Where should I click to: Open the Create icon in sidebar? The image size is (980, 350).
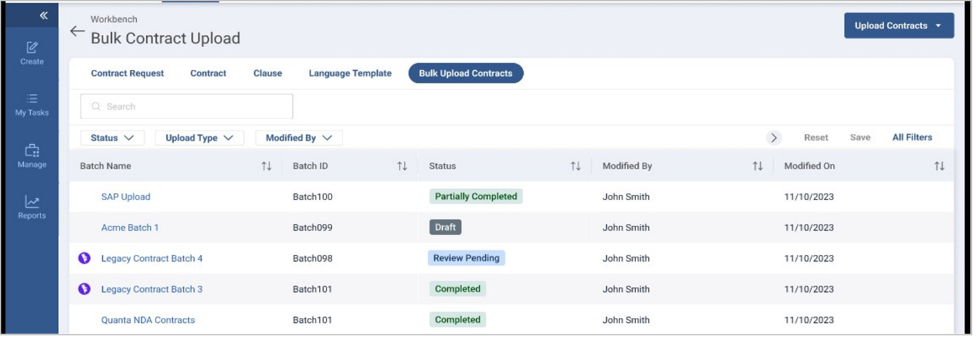coord(32,48)
